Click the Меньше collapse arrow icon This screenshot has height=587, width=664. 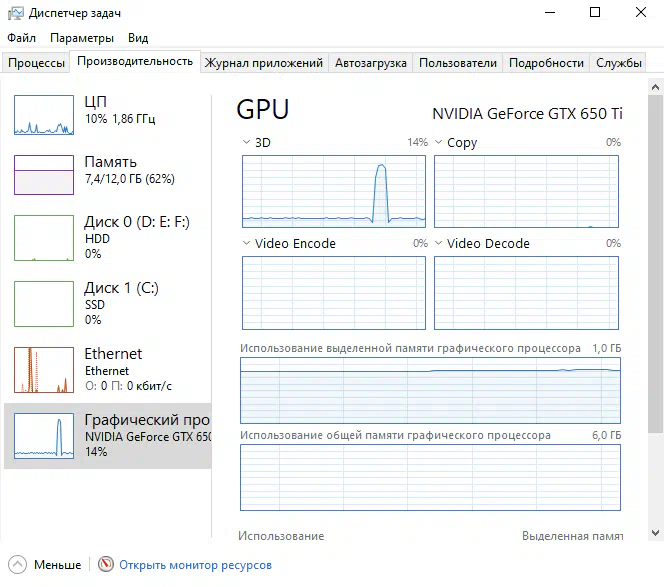click(x=16, y=565)
